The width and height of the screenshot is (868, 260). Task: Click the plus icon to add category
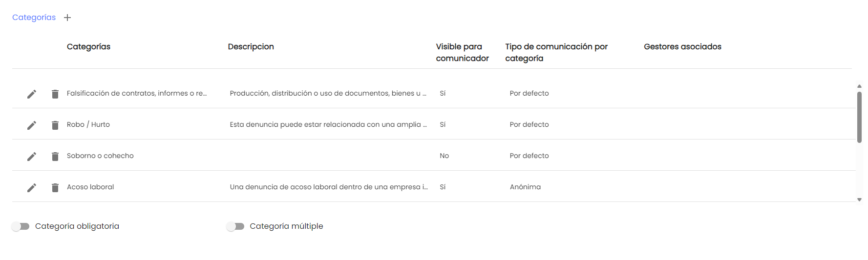67,18
